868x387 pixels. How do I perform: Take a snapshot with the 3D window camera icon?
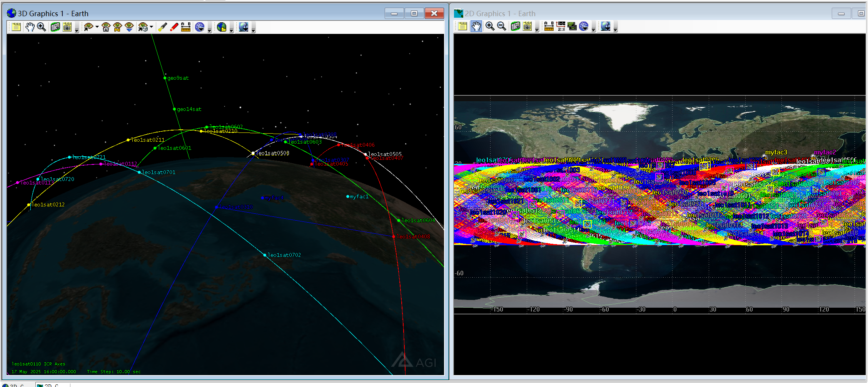coord(55,27)
